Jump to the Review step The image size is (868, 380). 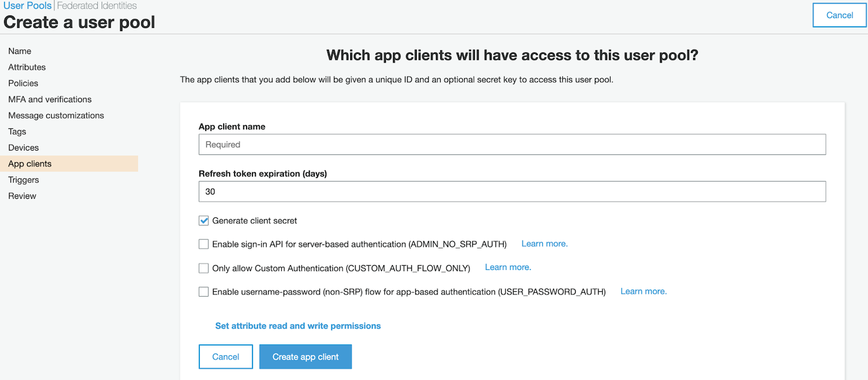pyautogui.click(x=22, y=196)
